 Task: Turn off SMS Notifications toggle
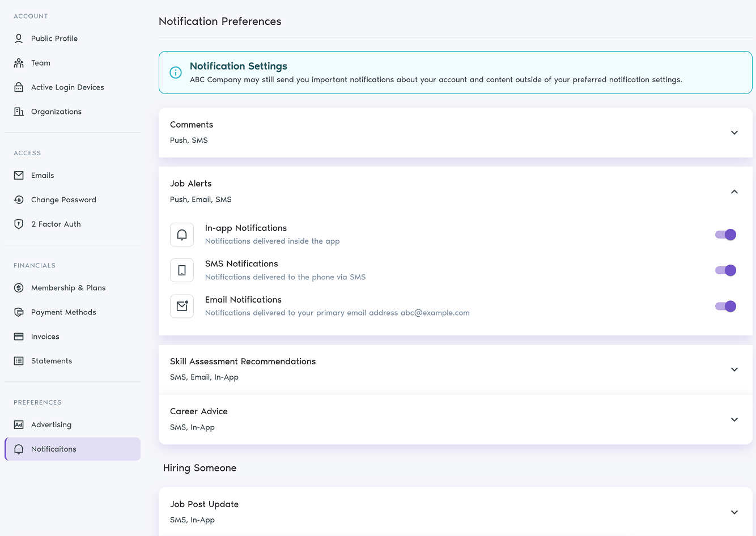(x=725, y=270)
